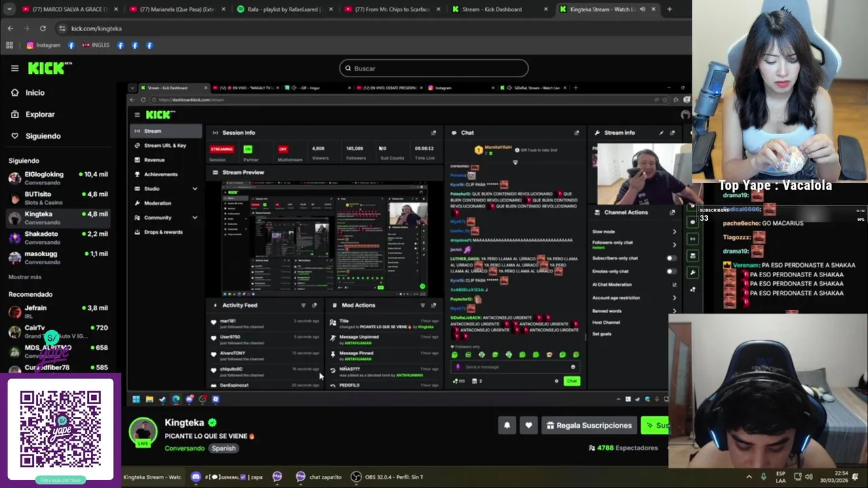The image size is (868, 488).
Task: Click the browser back arrow
Action: [10, 28]
